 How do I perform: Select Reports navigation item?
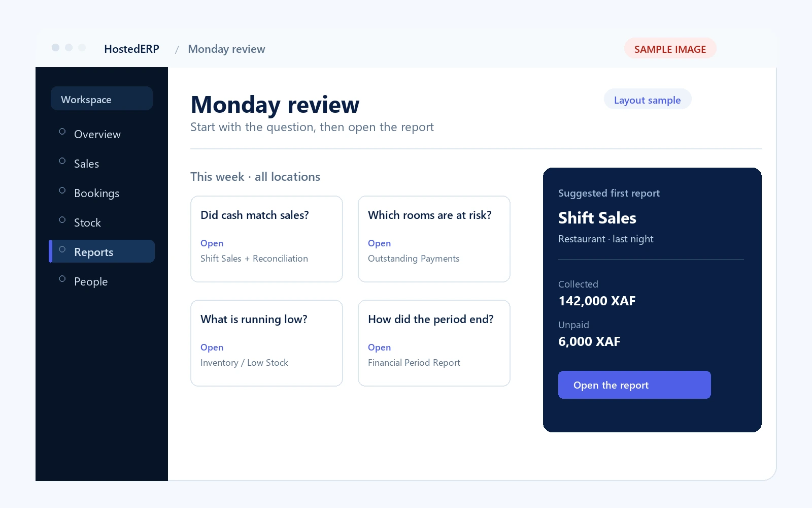click(x=101, y=251)
